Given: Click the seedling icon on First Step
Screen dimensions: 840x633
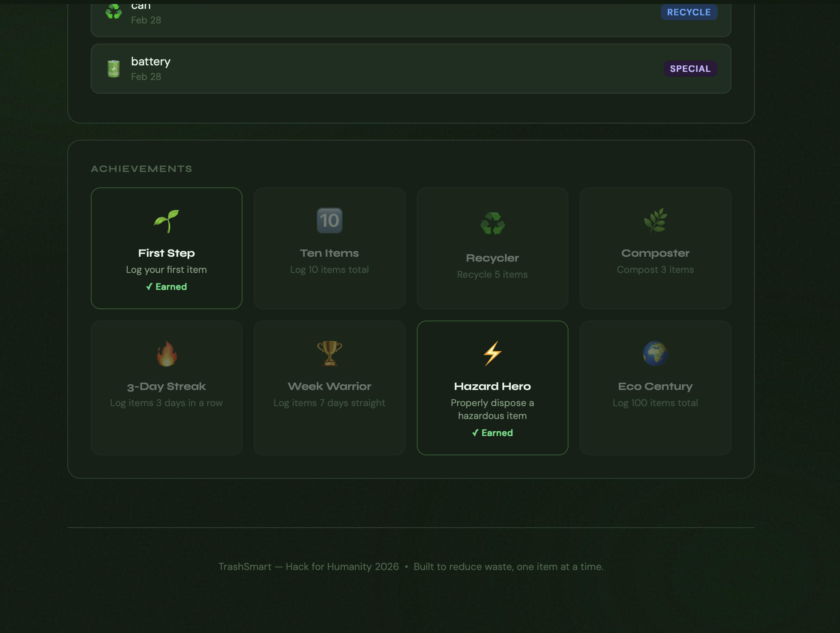Looking at the screenshot, I should tap(166, 221).
